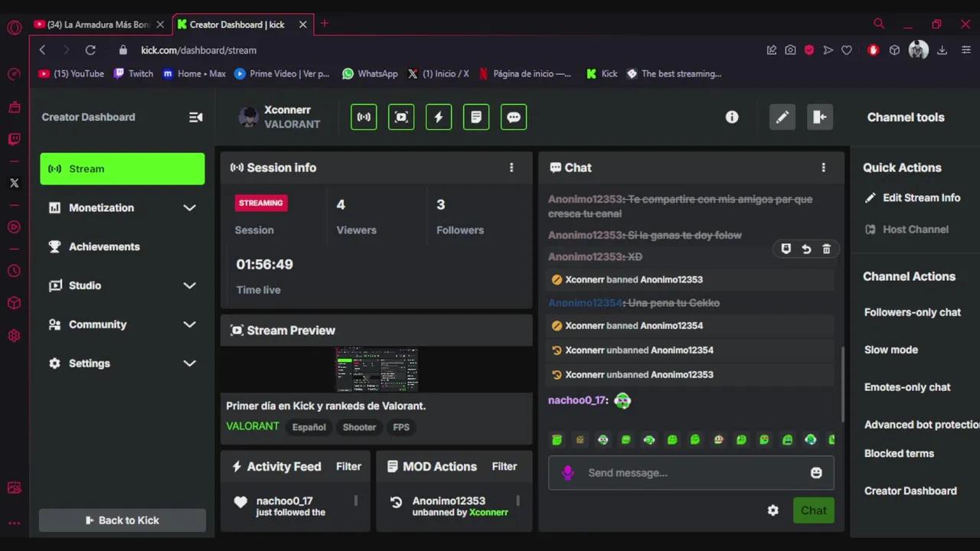Image resolution: width=980 pixels, height=551 pixels.
Task: Click the trash delete icon in chat
Action: click(x=826, y=249)
